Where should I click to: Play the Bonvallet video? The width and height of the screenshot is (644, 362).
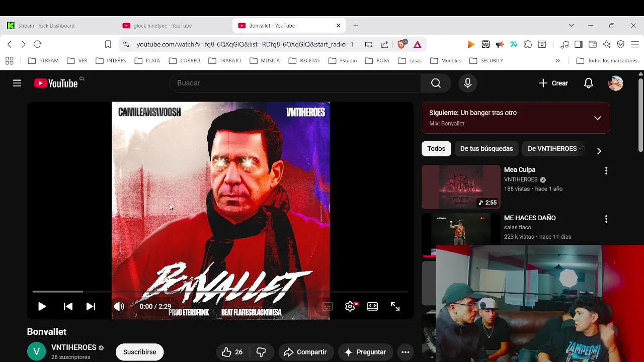[x=42, y=306]
